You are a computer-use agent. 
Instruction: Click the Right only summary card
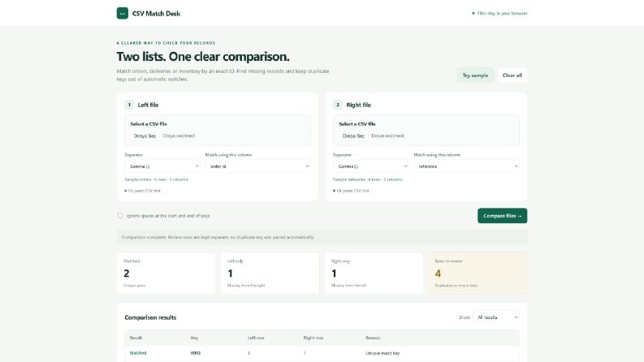coord(374,273)
